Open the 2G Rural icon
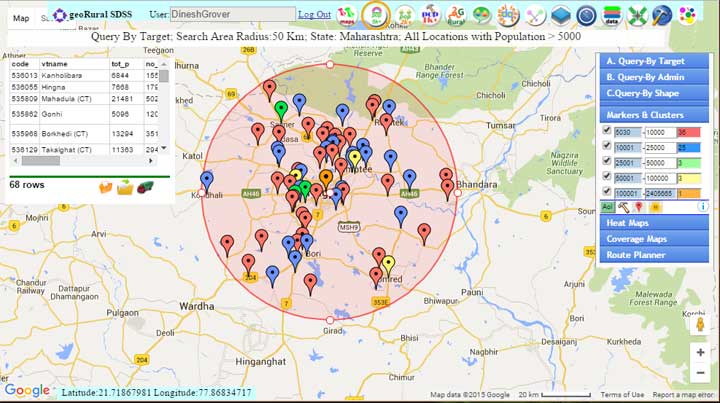The height and width of the screenshot is (403, 720). point(456,16)
